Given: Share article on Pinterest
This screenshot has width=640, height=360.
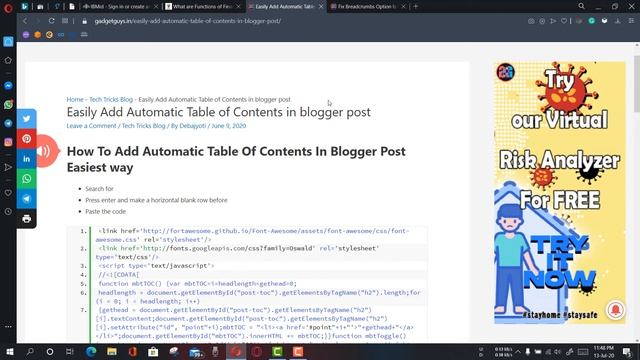Looking at the screenshot, I should click(27, 139).
